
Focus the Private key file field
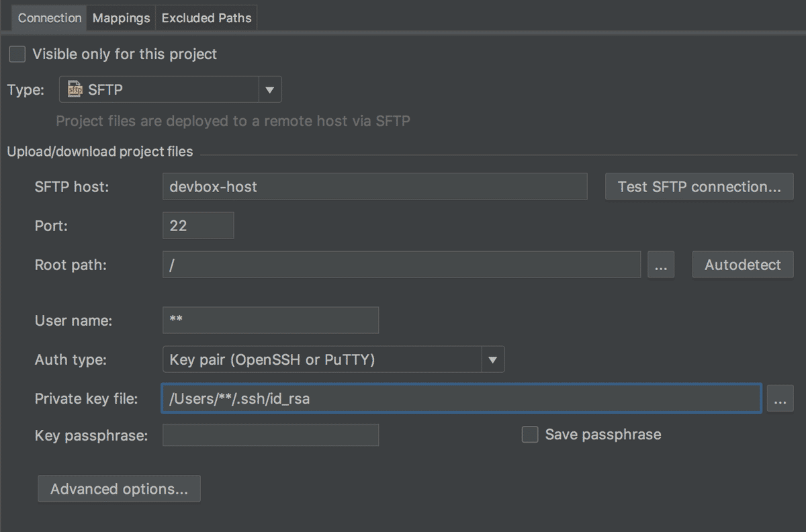tap(461, 399)
